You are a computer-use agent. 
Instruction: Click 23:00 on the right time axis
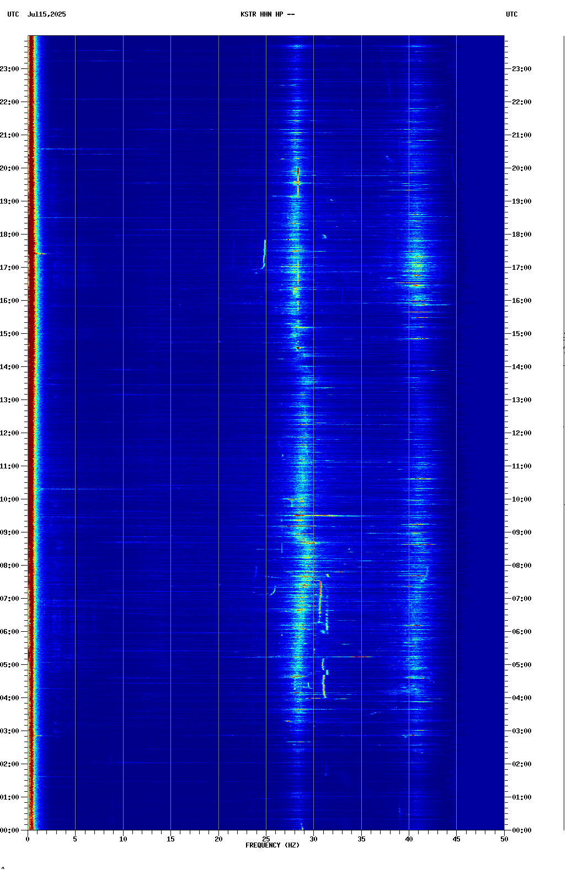pyautogui.click(x=522, y=69)
